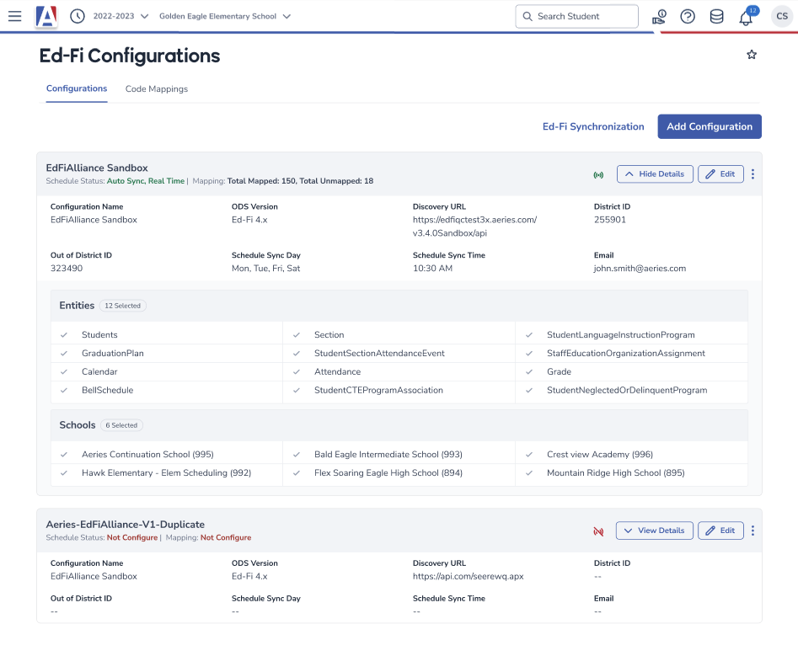Click the https://api.com/seerewq.apx URL
The height and width of the screenshot is (672, 798).
469,576
